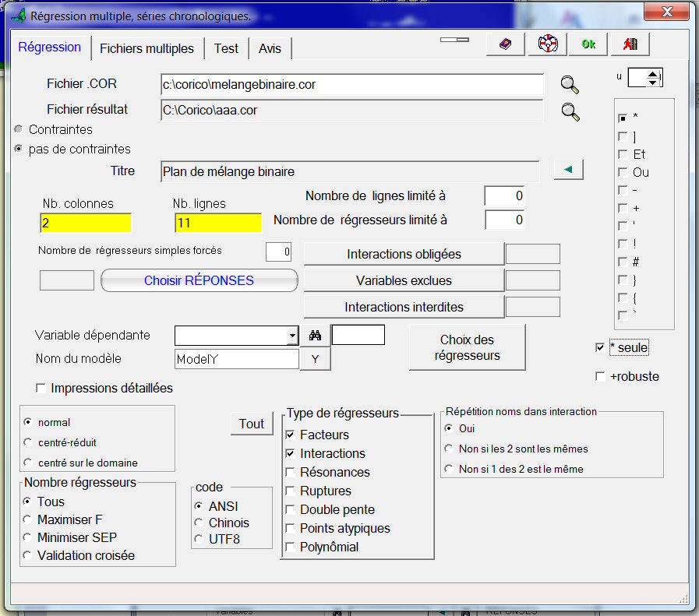The height and width of the screenshot is (616, 699).
Task: Browse for Fichier .COR with magnifier
Action: [570, 84]
